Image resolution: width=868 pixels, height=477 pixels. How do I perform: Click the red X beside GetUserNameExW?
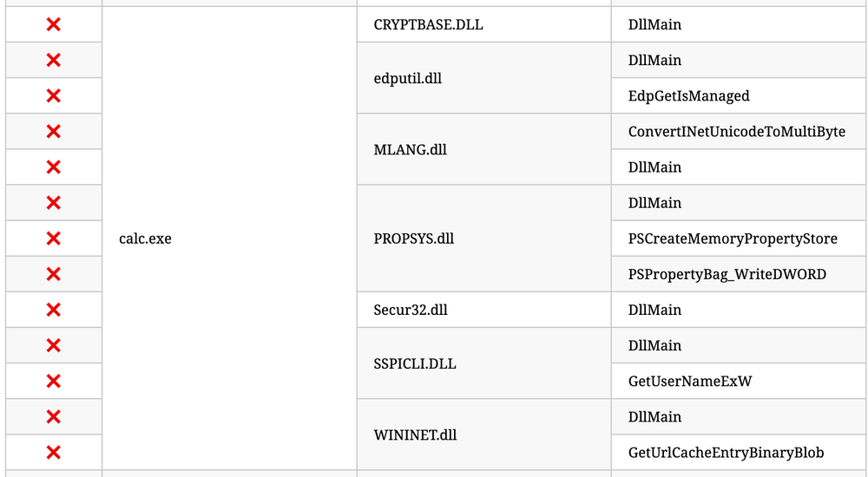point(53,381)
